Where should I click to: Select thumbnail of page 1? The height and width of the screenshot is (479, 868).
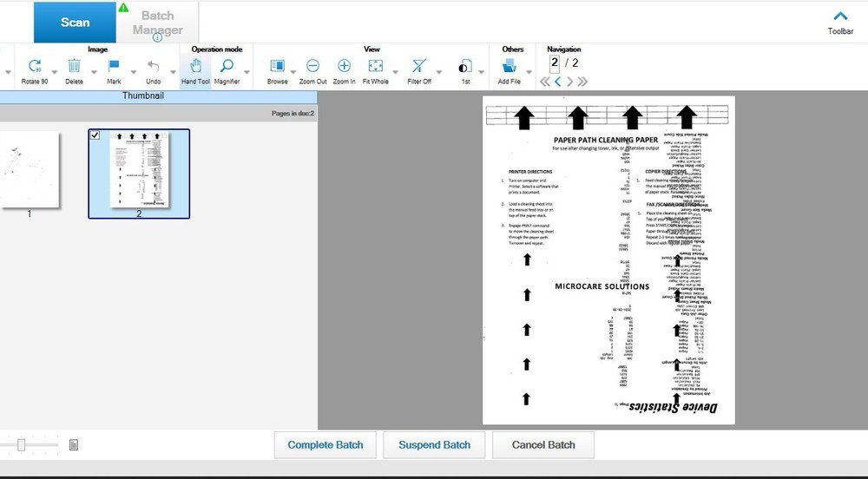pyautogui.click(x=30, y=170)
